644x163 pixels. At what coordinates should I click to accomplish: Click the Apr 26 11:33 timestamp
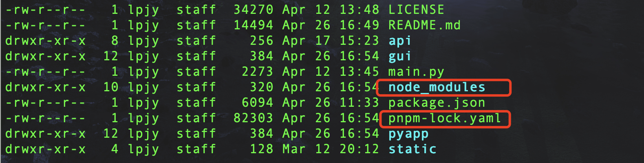click(x=331, y=102)
